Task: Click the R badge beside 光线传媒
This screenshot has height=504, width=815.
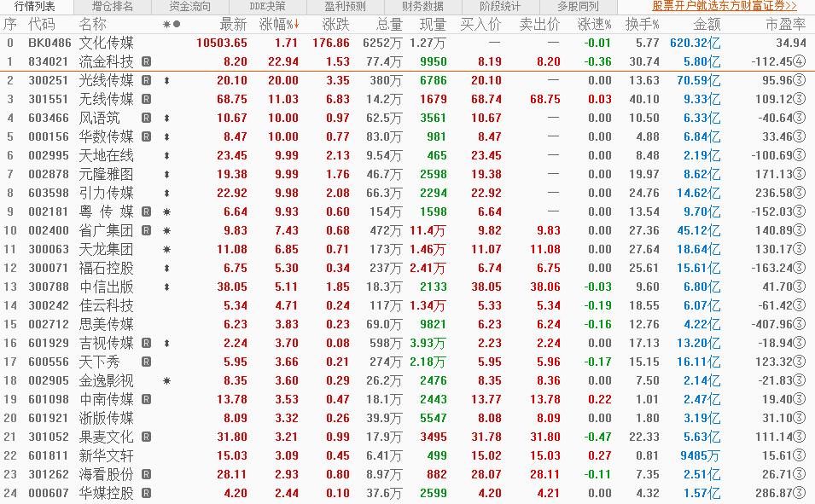Action: [x=147, y=80]
